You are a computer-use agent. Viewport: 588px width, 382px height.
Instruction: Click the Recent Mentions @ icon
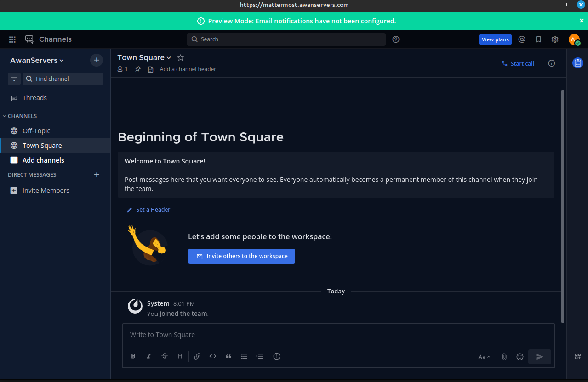point(522,39)
